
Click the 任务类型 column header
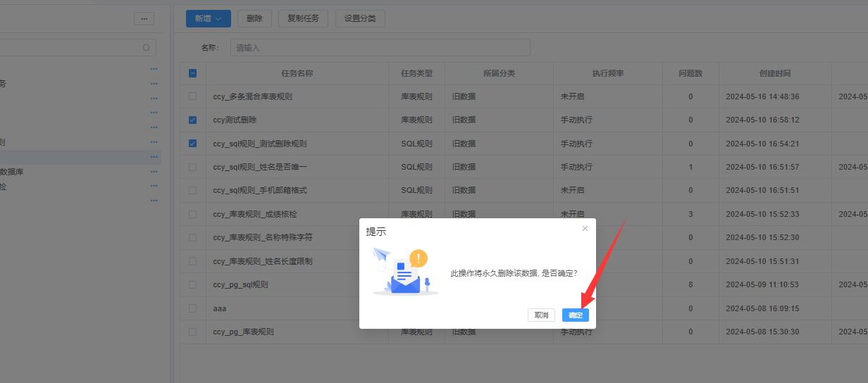point(416,73)
